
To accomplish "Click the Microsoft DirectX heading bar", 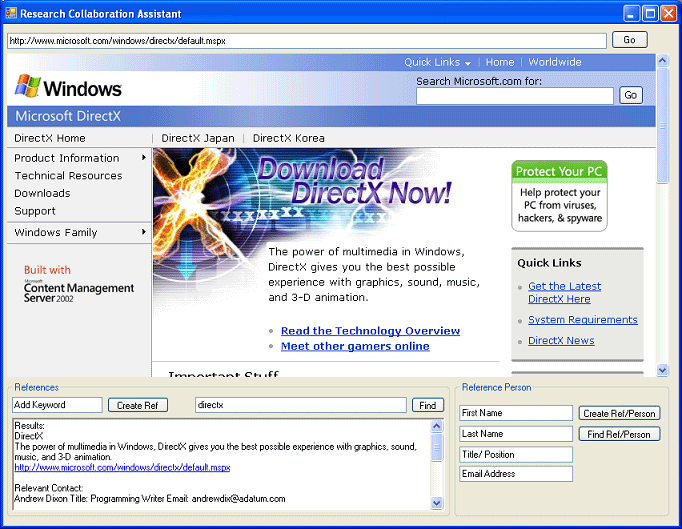I will [331, 116].
